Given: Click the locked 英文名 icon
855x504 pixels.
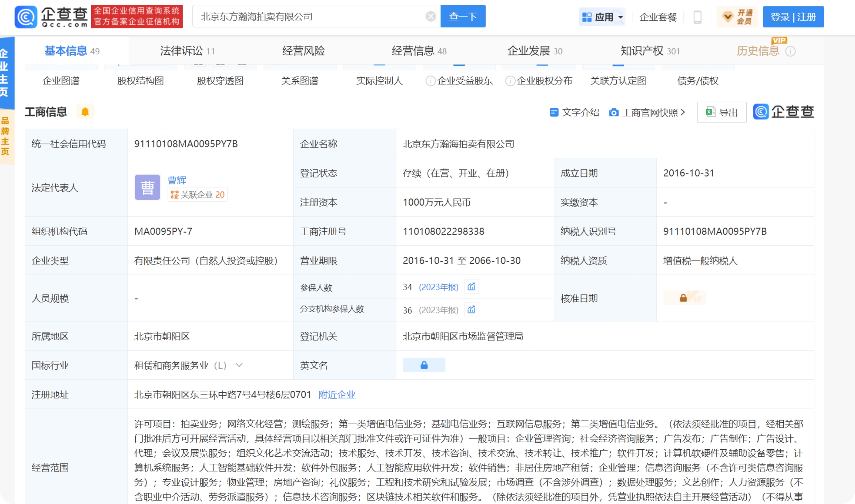Looking at the screenshot, I should pos(424,365).
